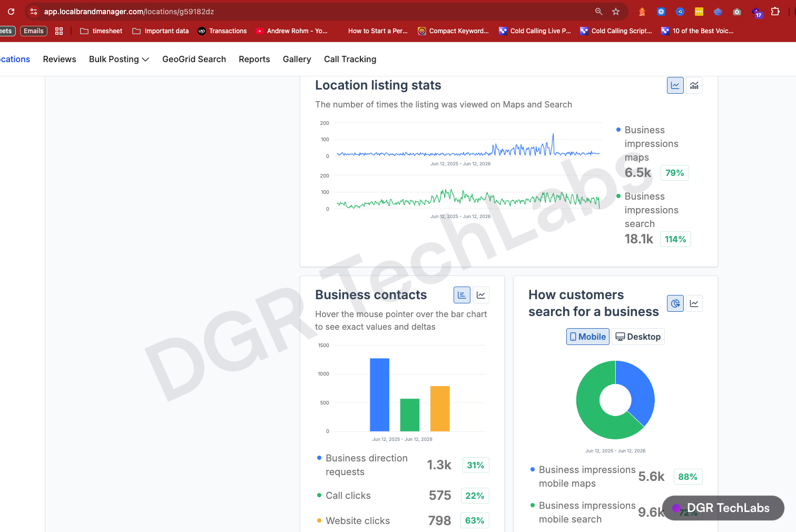This screenshot has height=532, width=796.
Task: Open the How to Start a Per... bookmark
Action: (377, 31)
